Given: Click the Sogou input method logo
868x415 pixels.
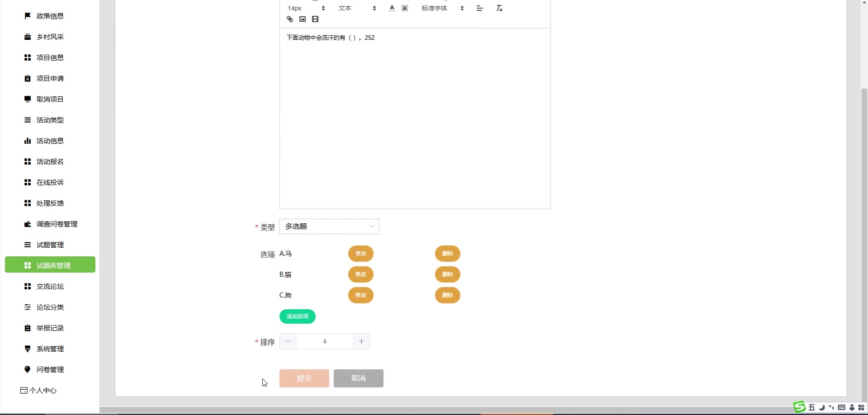Looking at the screenshot, I should click(x=799, y=407).
